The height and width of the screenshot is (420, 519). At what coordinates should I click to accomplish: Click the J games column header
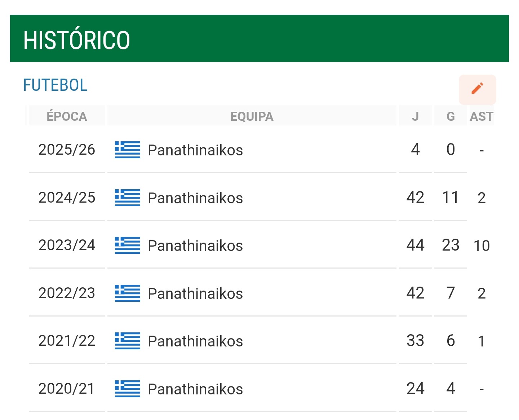pos(415,116)
